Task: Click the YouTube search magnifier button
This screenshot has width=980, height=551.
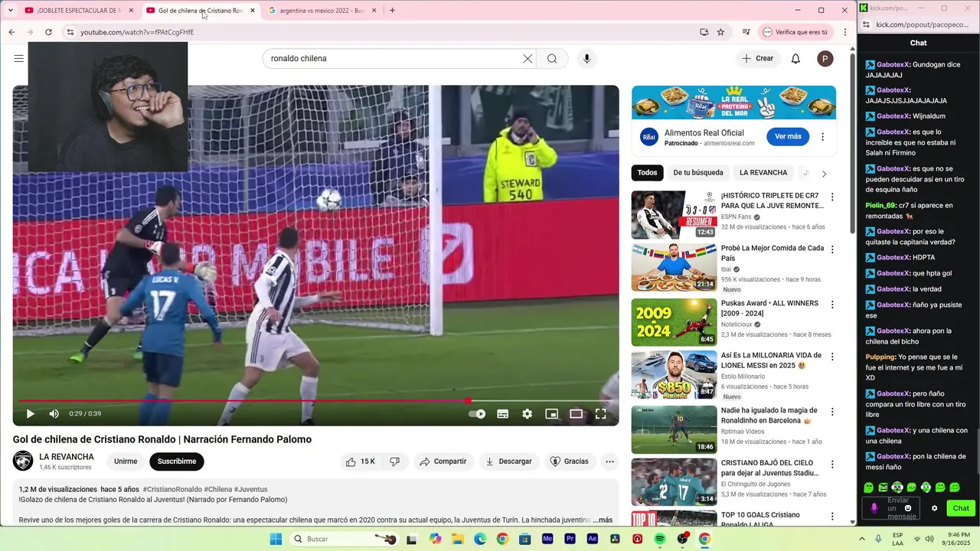Action: 552,59
